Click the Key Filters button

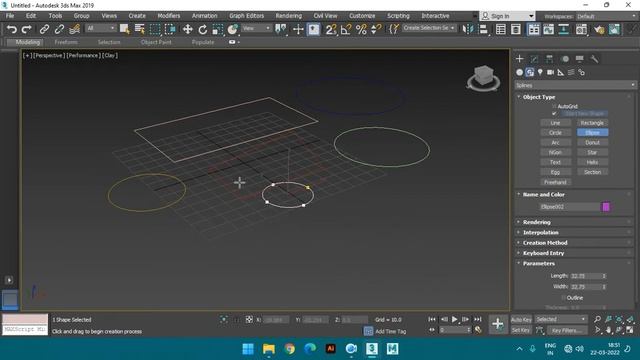pos(567,330)
